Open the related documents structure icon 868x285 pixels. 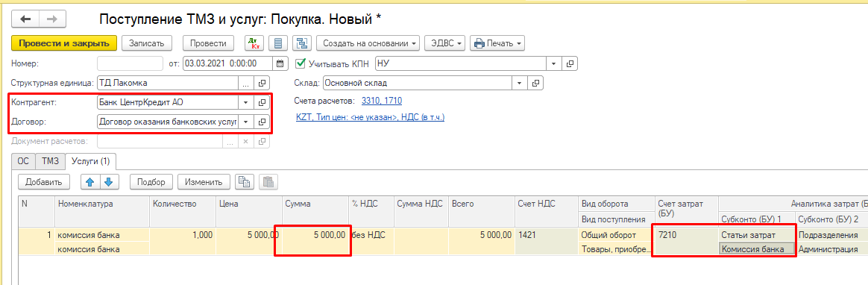302,43
